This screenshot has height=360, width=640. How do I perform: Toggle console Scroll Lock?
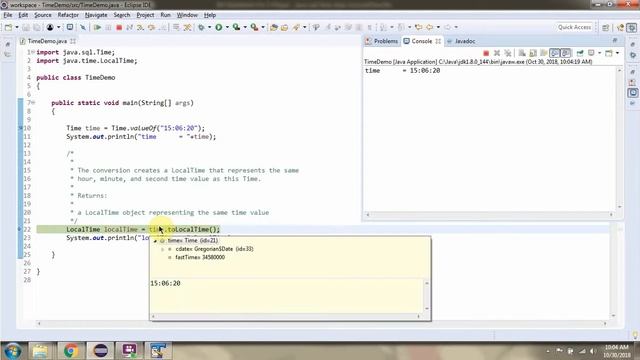tap(533, 53)
